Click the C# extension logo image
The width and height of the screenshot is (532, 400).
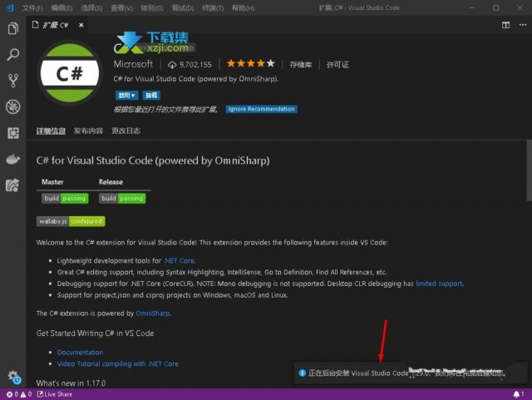(70, 73)
